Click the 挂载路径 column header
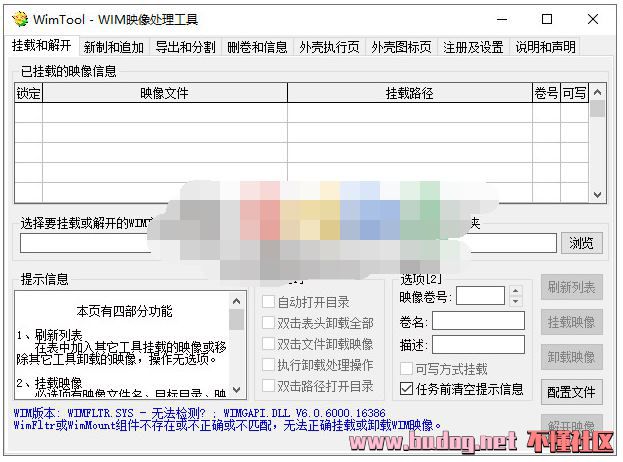This screenshot has height=462, width=623. 410,93
